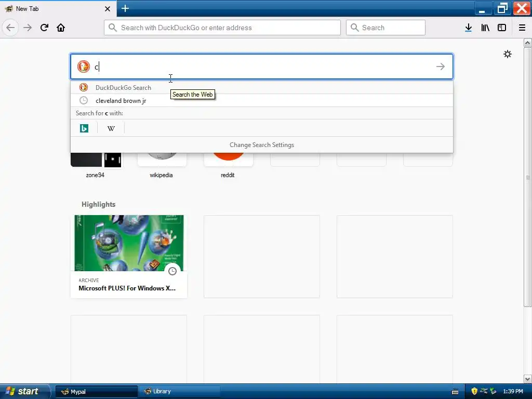
Task: Reload the current page
Action: pos(44,28)
